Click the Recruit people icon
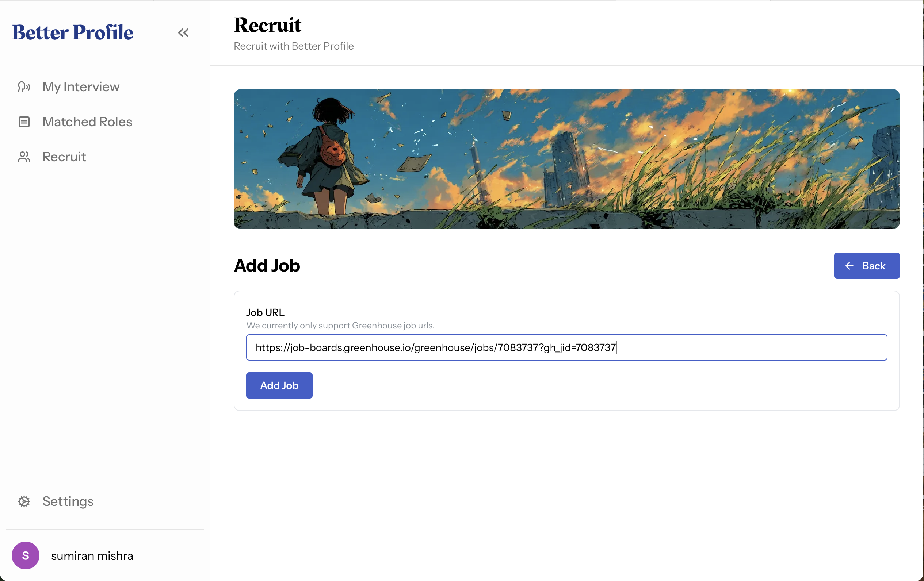Screen dimensions: 924x581 tap(24, 157)
